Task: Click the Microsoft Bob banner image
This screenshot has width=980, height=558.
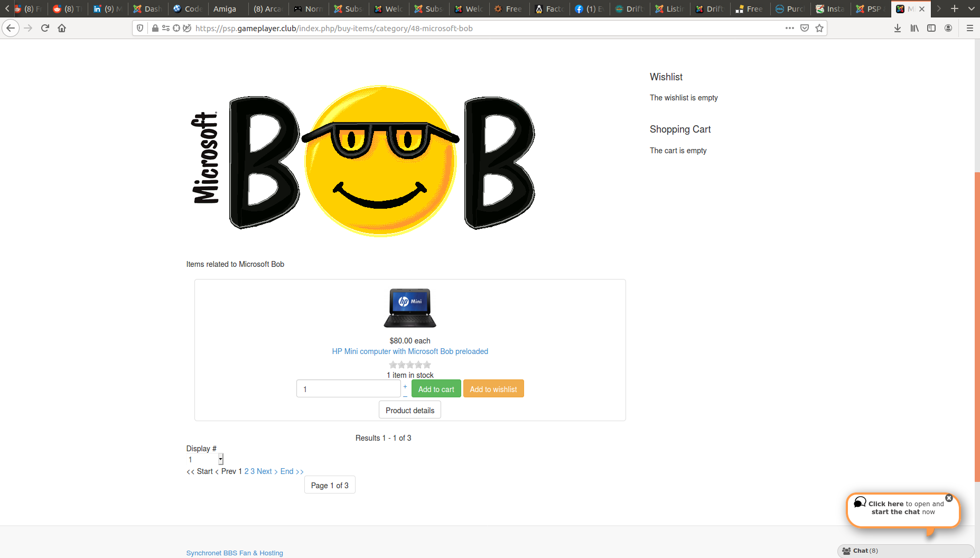Action: [x=363, y=161]
